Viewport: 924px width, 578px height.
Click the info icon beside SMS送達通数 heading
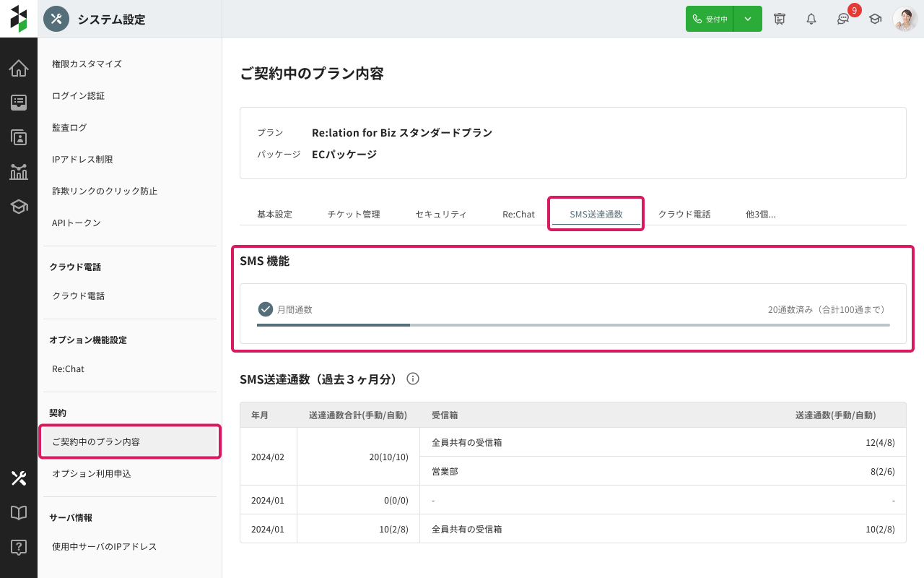coord(413,379)
